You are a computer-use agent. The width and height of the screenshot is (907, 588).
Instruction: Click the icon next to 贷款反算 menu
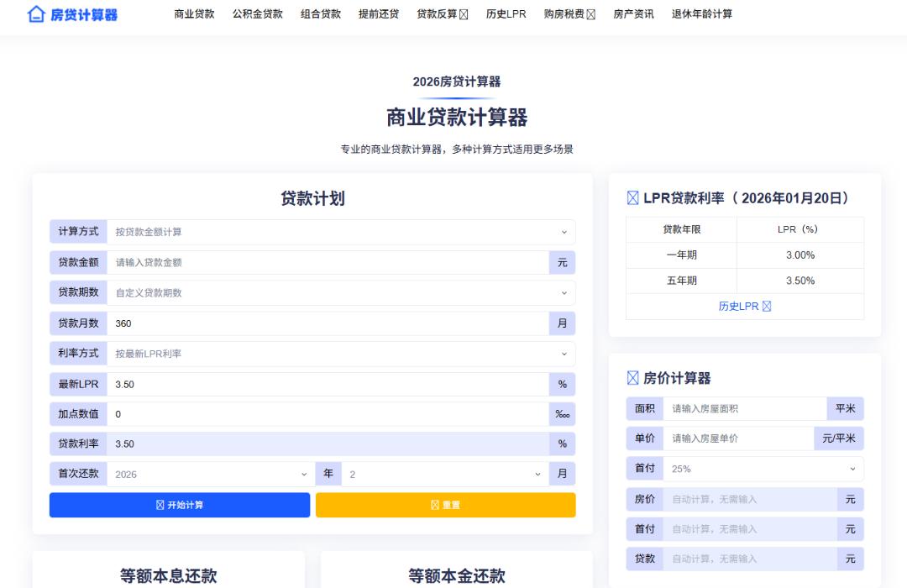point(464,14)
